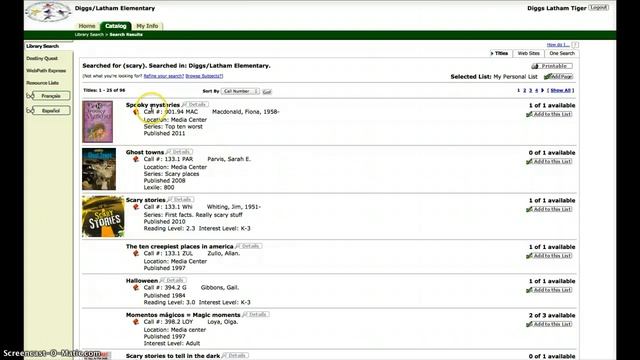This screenshot has width=640, height=360.
Task: Open Destiny Quest from the sidebar
Action: tap(42, 58)
